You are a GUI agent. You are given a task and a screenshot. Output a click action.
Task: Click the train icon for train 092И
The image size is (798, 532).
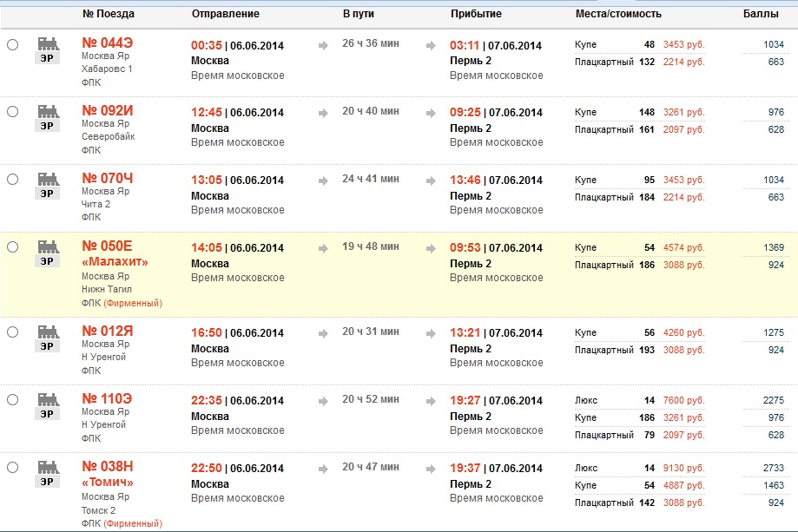pos(48,116)
